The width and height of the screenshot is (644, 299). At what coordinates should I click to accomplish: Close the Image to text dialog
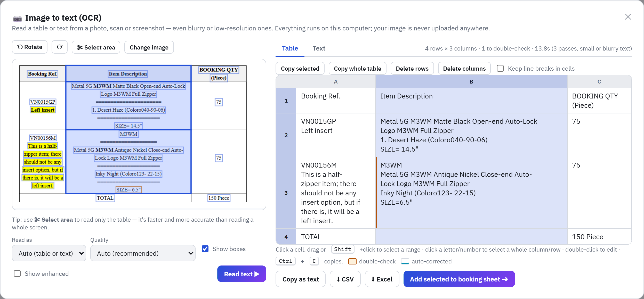coord(628,17)
